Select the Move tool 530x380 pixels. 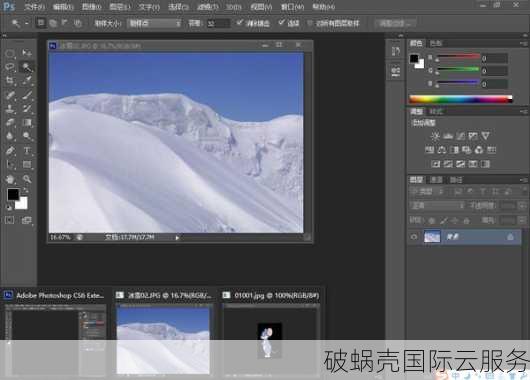coord(27,52)
